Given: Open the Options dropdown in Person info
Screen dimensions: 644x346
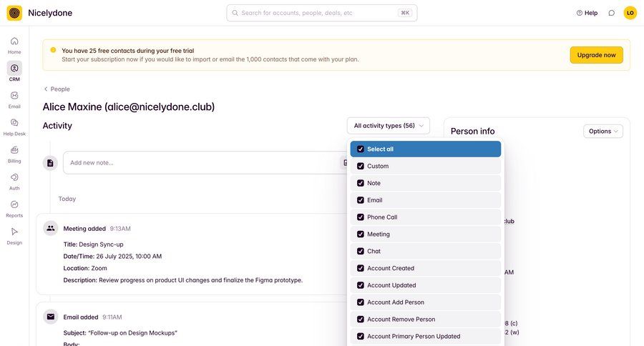Looking at the screenshot, I should tap(603, 132).
